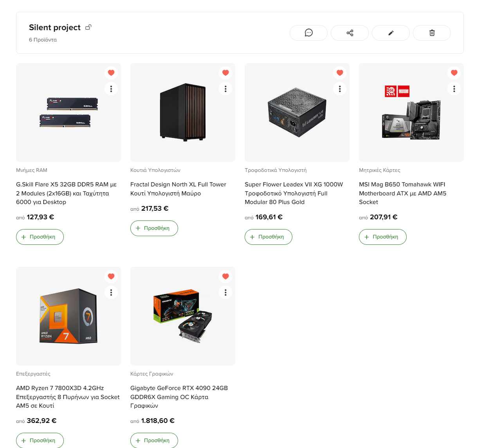Screen dimensions: 501x448
Task: Open options menu for Gigabyte RTX 4090
Action: coord(225,293)
